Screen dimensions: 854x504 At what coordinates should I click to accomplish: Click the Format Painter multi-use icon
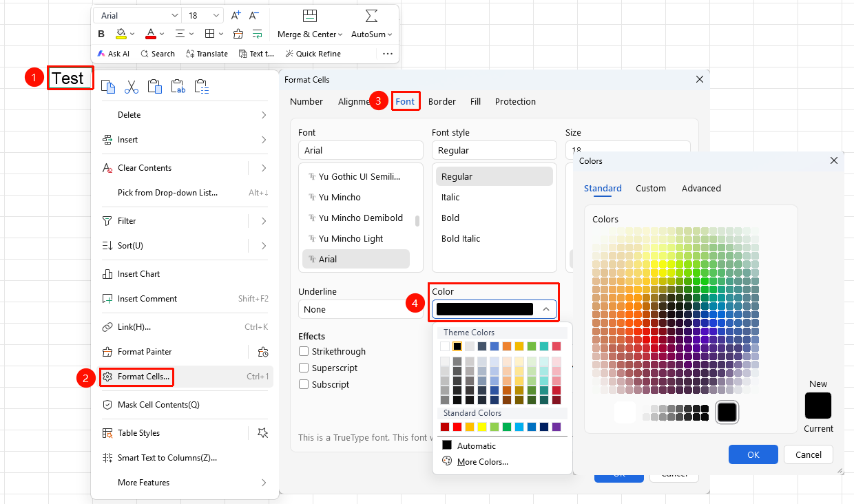(x=263, y=352)
